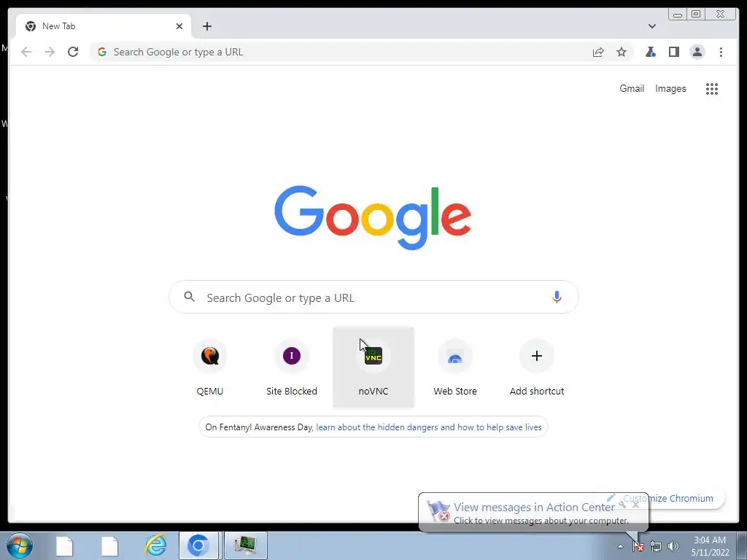
Task: Open the Site Blocked shortcut tile
Action: coord(292,367)
